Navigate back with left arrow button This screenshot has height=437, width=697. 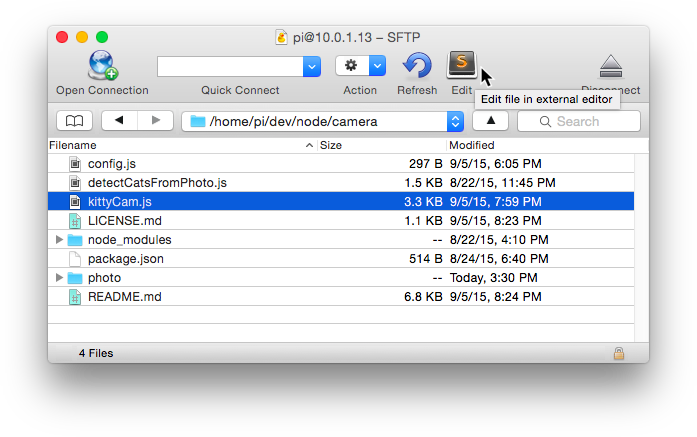click(x=120, y=121)
